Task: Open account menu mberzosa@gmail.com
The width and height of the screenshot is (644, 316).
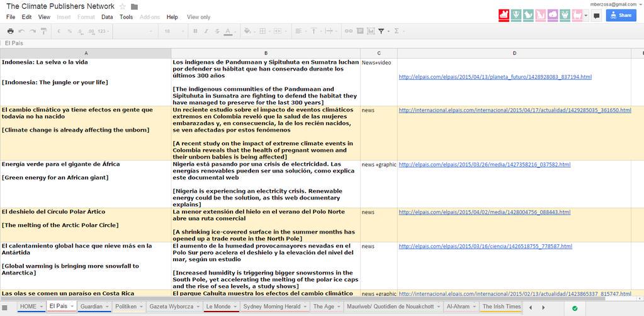Action: pos(615,4)
